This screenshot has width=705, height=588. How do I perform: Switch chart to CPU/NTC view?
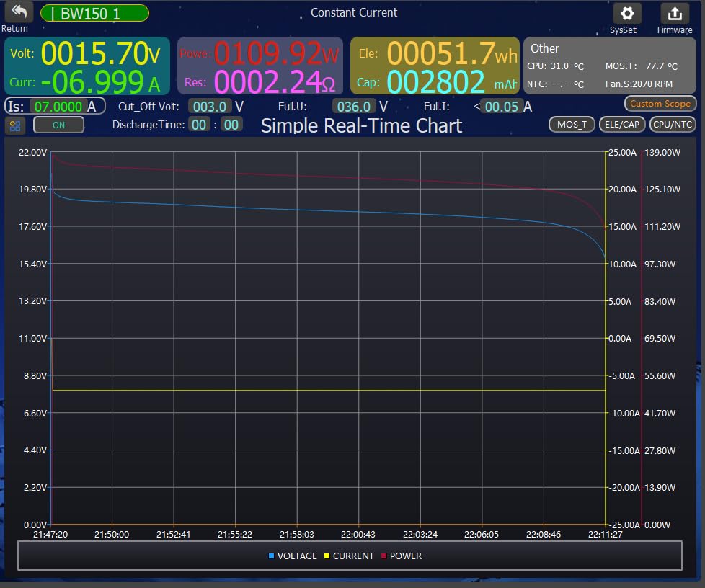pos(672,125)
